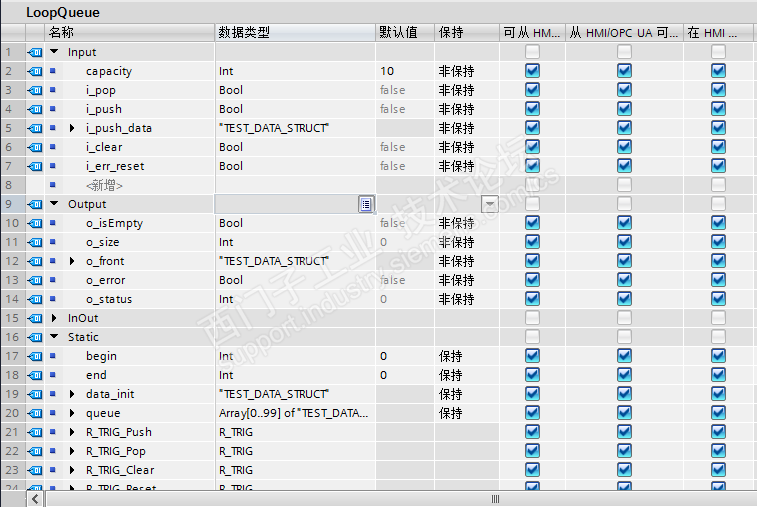The height and width of the screenshot is (507, 757).
Task: Collapse the Static section
Action: point(54,337)
